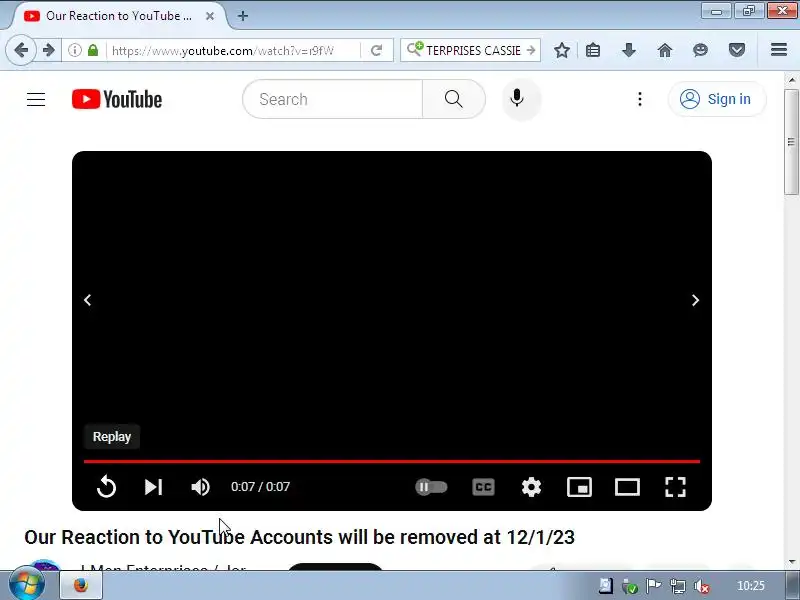
Task: Go to the browser home page
Action: click(665, 50)
